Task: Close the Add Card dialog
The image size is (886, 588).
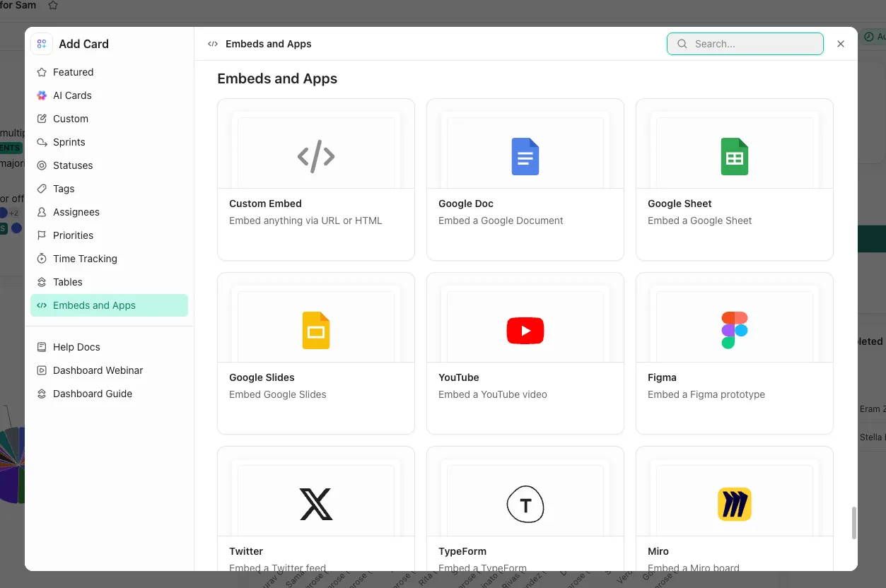Action: coord(841,44)
